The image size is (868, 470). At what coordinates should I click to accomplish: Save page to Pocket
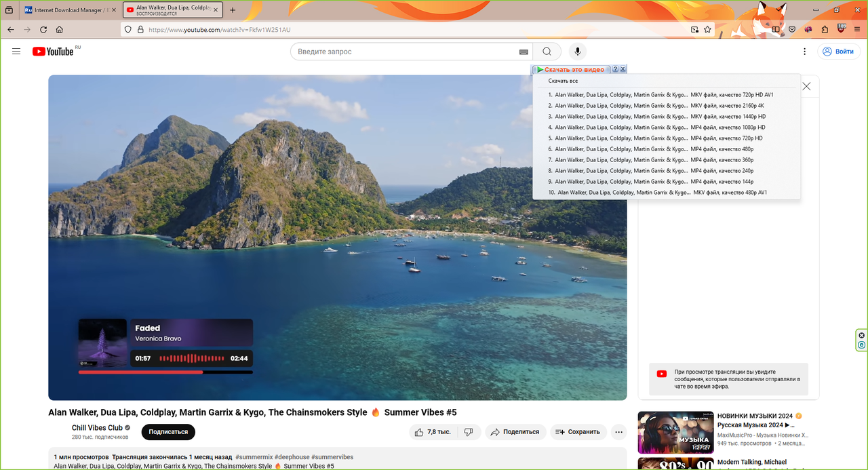click(792, 30)
